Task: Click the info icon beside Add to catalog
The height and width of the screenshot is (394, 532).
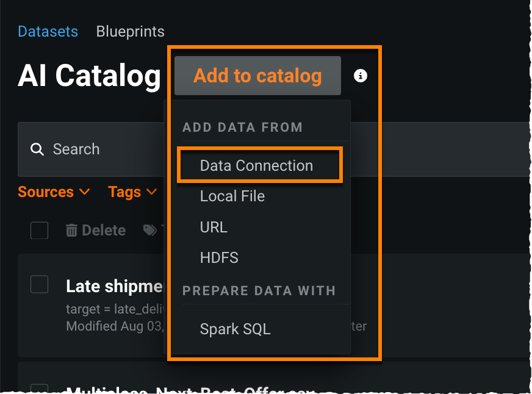Action: [361, 76]
